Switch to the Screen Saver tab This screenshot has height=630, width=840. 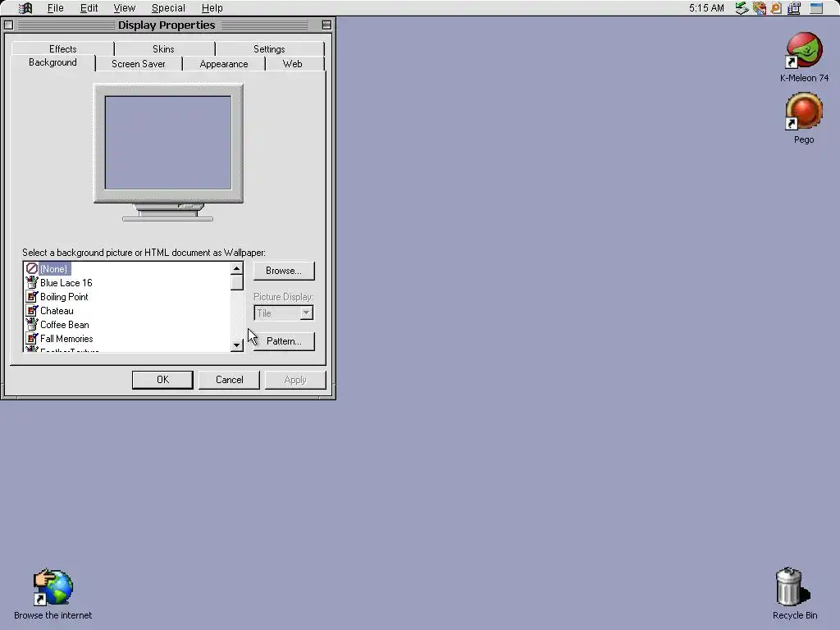(x=138, y=64)
